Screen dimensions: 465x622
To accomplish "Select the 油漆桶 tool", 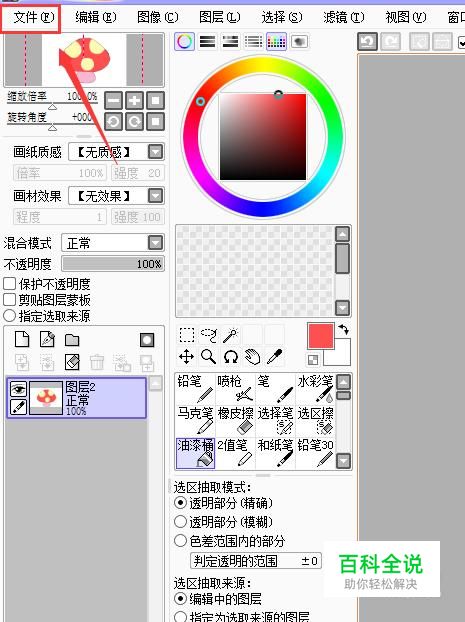I will (x=195, y=453).
